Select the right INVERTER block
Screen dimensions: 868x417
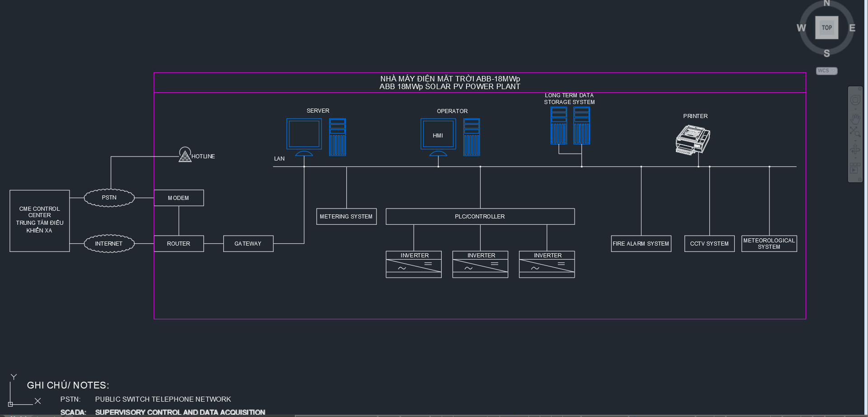click(547, 264)
